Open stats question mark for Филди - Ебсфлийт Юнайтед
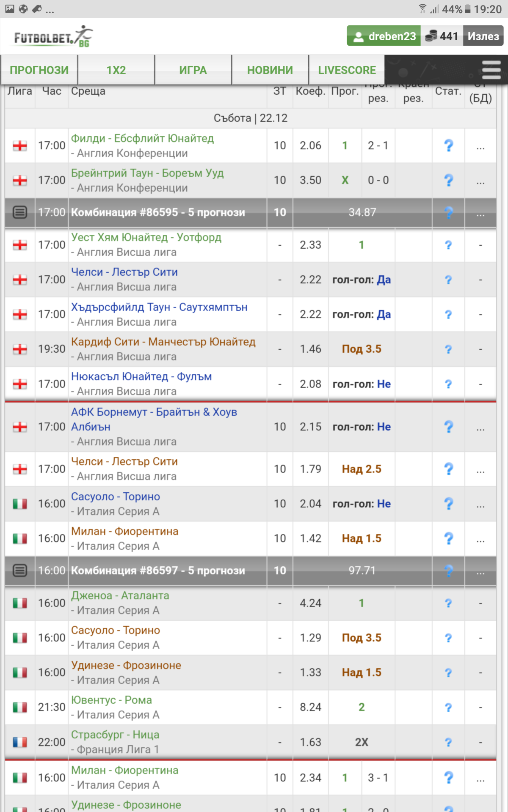508x812 pixels. 448,145
